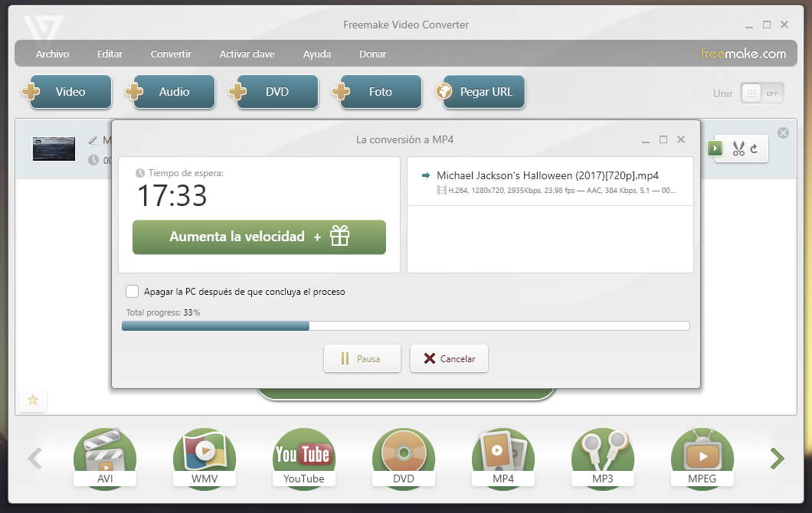Play the video with green play icon
812x513 pixels.
coord(715,149)
